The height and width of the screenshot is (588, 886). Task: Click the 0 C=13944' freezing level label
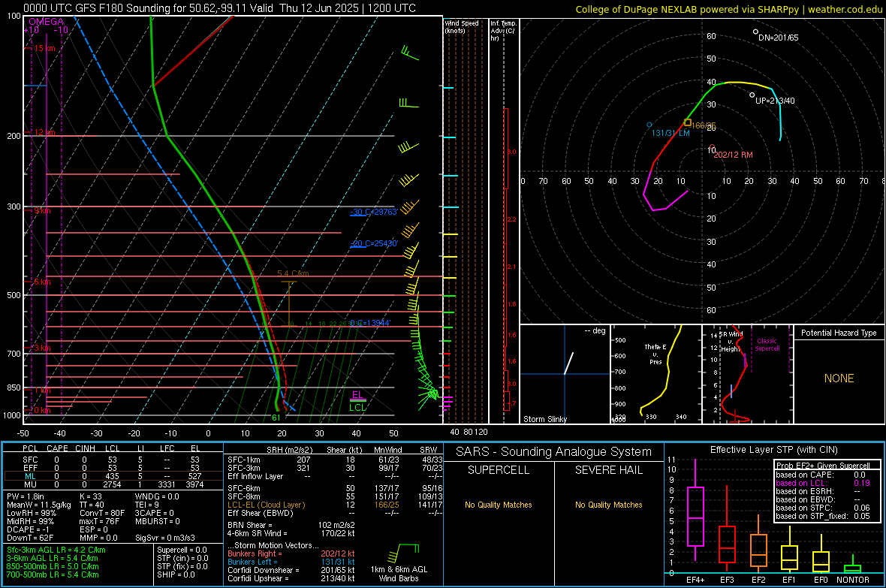pyautogui.click(x=370, y=323)
